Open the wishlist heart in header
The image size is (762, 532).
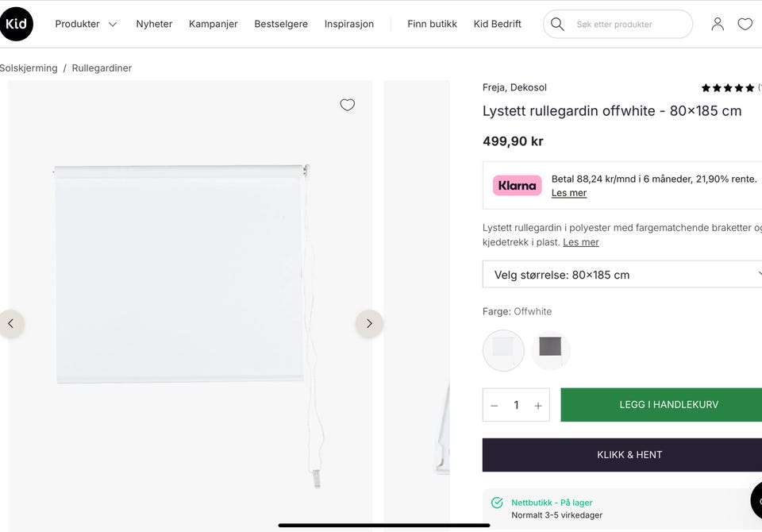click(x=745, y=24)
